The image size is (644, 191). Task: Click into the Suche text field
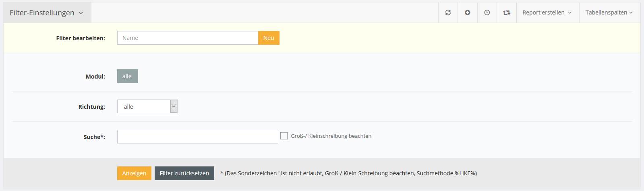coord(197,137)
